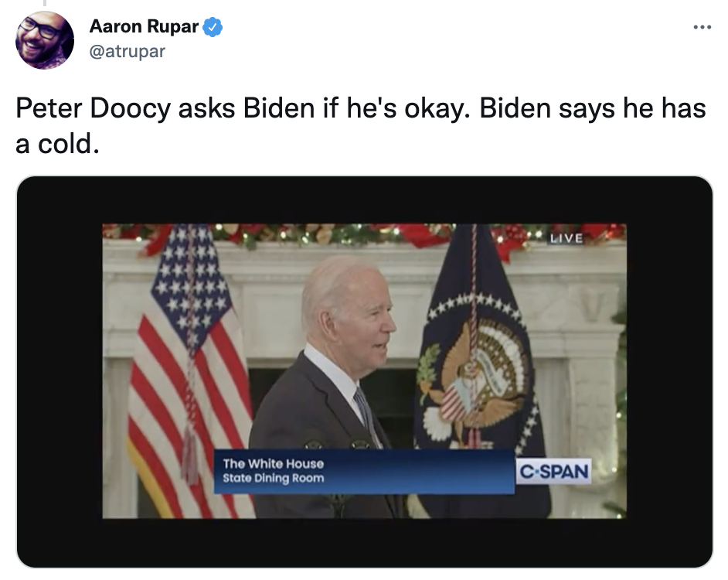Click the black letterbox area below the video frame
This screenshot has width=728, height=580.
pos(365,542)
